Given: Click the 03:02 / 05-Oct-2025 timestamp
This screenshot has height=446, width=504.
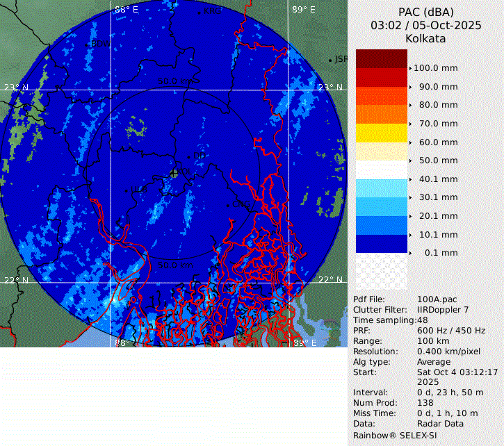Looking at the screenshot, I should 425,26.
